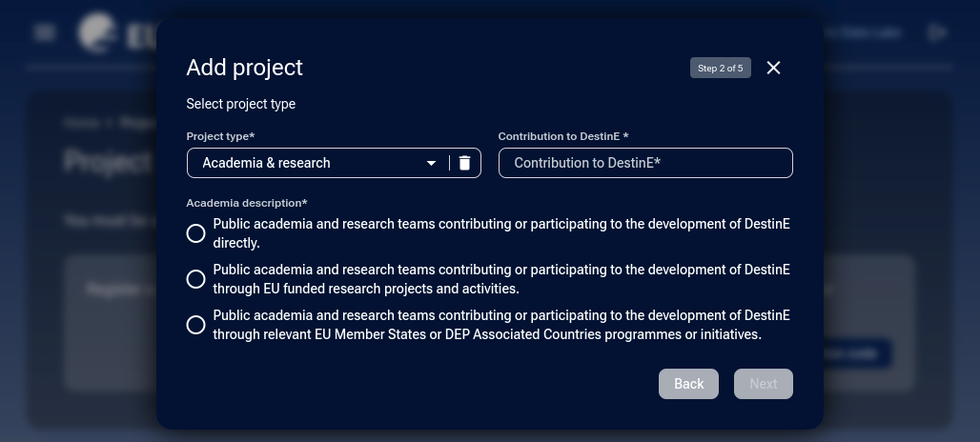Click the Select project type subtitle

(x=240, y=104)
